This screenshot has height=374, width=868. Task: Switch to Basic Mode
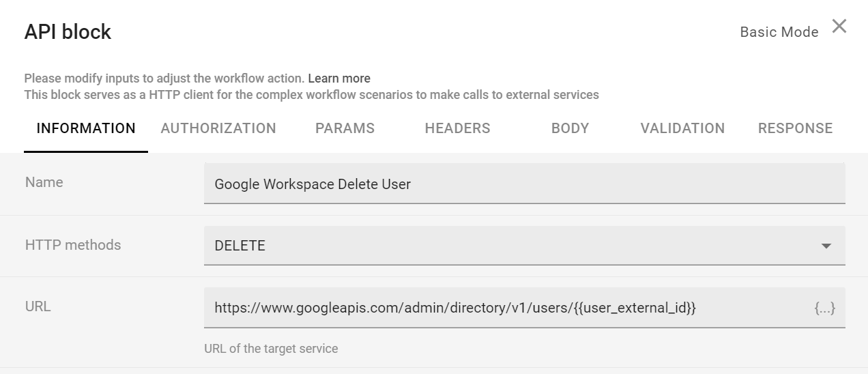pyautogui.click(x=779, y=32)
